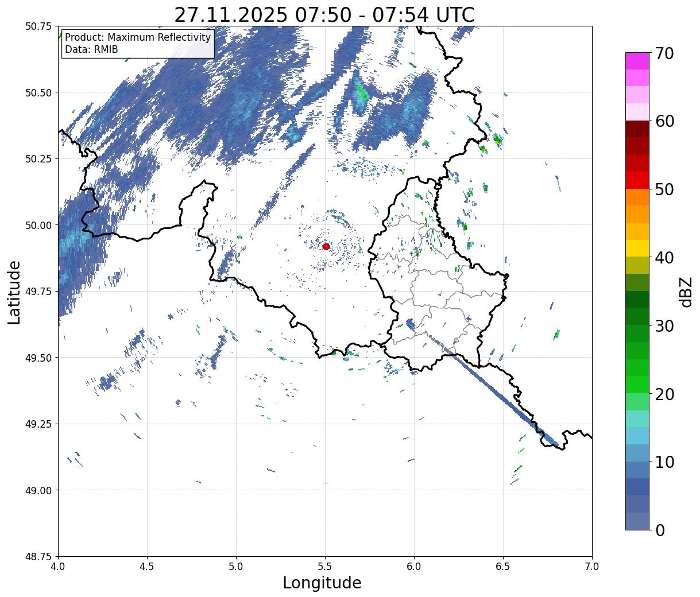Click the longitude tick label 4.0
Image resolution: width=700 pixels, height=597 pixels.
[58, 566]
